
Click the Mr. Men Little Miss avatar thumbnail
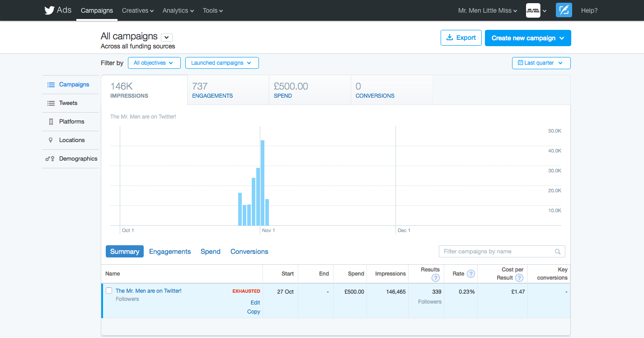coord(533,10)
